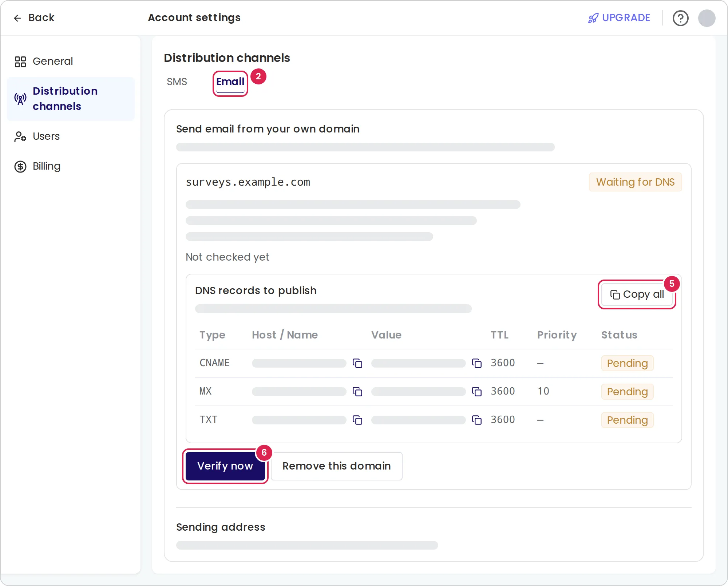The width and height of the screenshot is (728, 586).
Task: Click the Host / Name column header
Action: click(285, 335)
